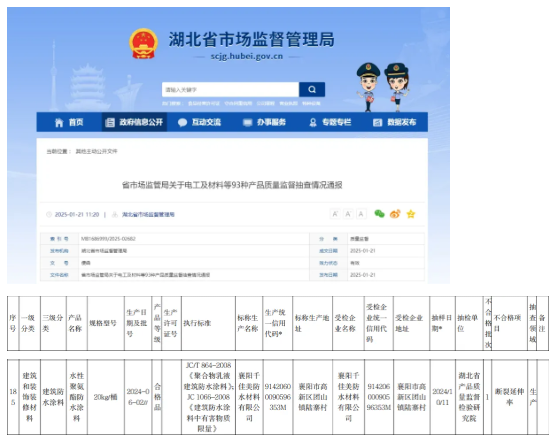Open the 互动交流 navigation item
The image size is (556, 442).
[199, 122]
